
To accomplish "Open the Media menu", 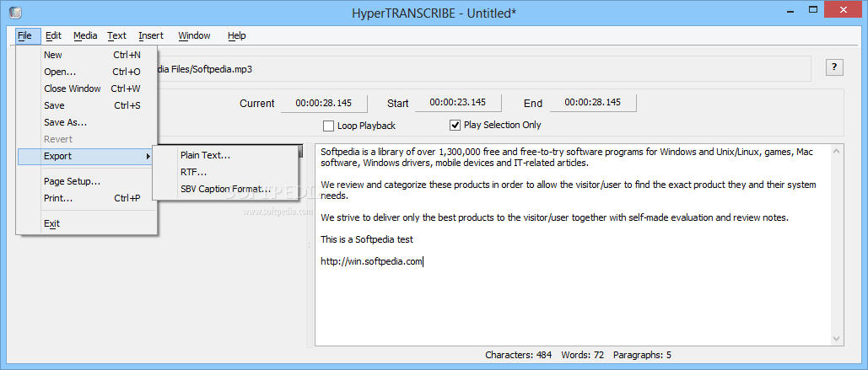I will (85, 36).
